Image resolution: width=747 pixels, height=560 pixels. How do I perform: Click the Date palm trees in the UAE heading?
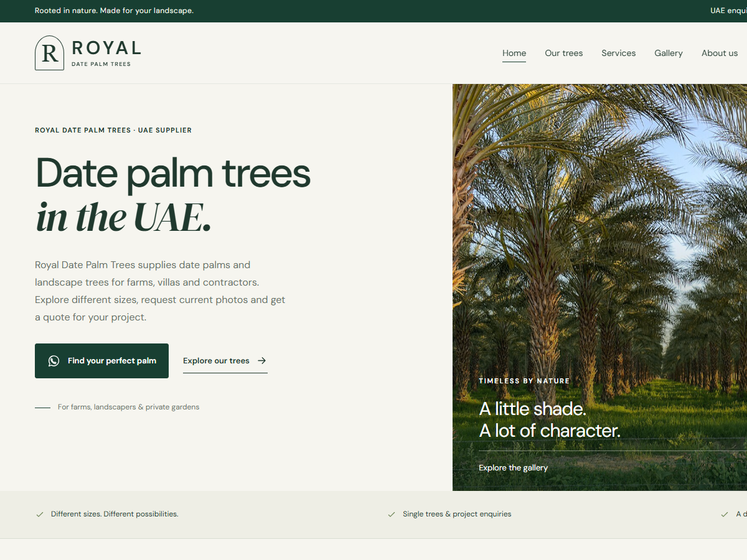pos(173,194)
